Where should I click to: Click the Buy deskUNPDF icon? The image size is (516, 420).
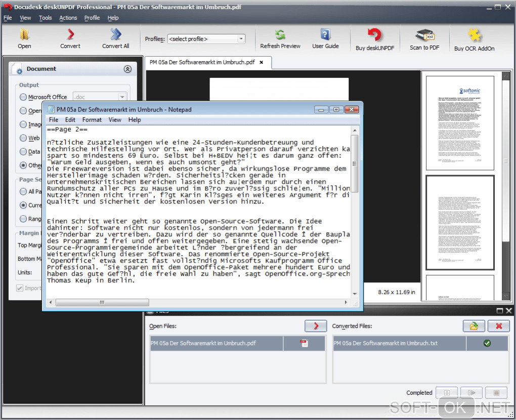(x=374, y=35)
